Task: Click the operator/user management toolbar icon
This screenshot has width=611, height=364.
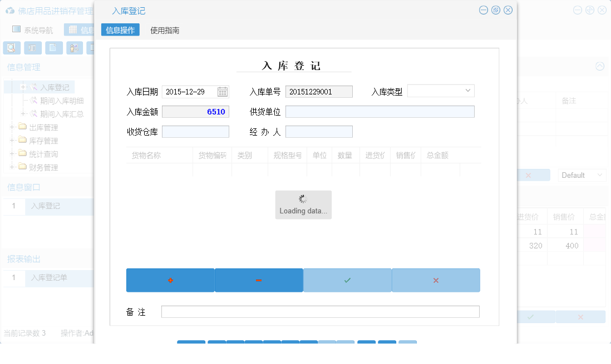Action: (x=74, y=48)
